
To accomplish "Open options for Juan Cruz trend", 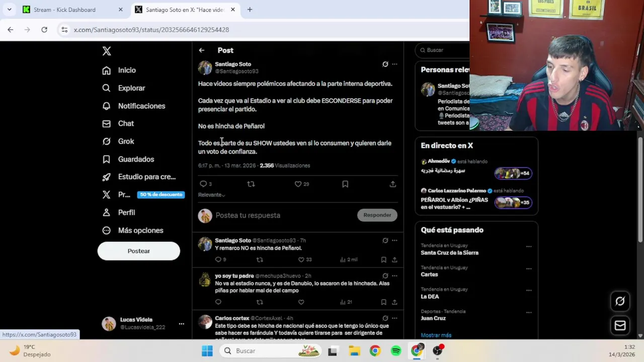I will coord(529,312).
